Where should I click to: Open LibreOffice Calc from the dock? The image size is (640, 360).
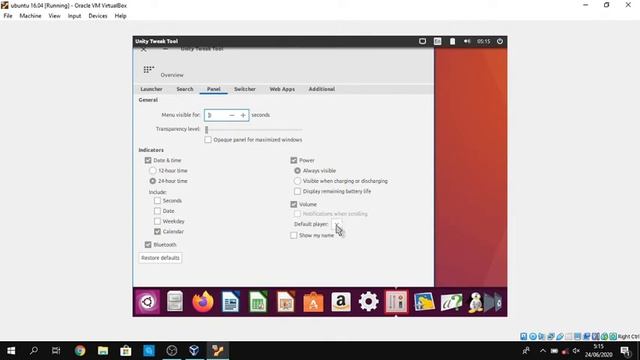[x=258, y=302]
